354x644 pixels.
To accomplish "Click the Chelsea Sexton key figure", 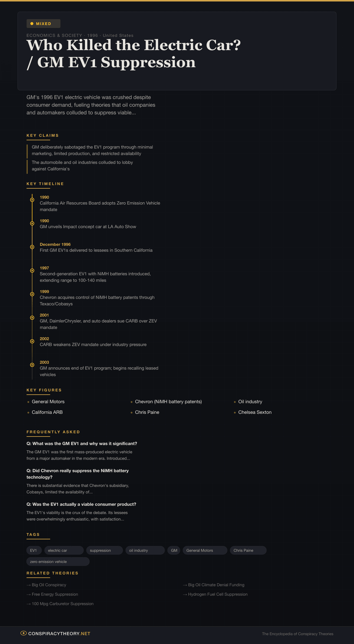I will click(x=255, y=412).
